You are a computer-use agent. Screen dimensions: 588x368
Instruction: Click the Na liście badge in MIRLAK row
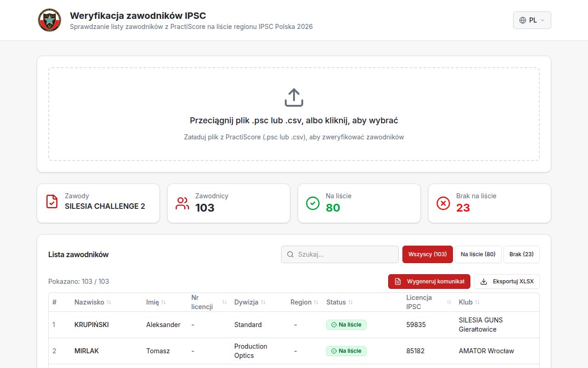[x=346, y=351]
